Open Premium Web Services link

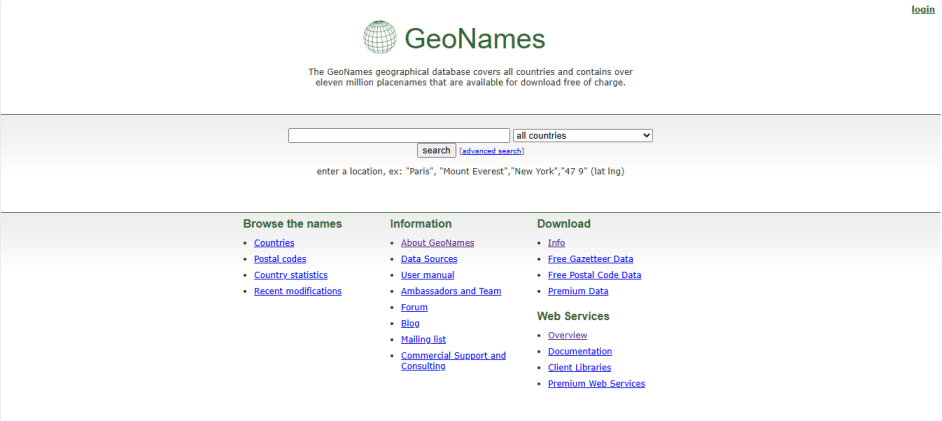coord(596,383)
